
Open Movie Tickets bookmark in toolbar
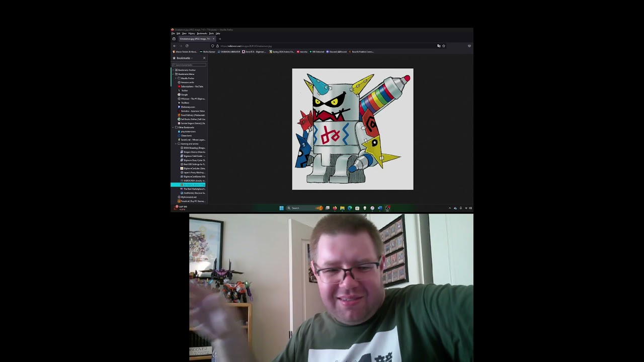pos(185,52)
